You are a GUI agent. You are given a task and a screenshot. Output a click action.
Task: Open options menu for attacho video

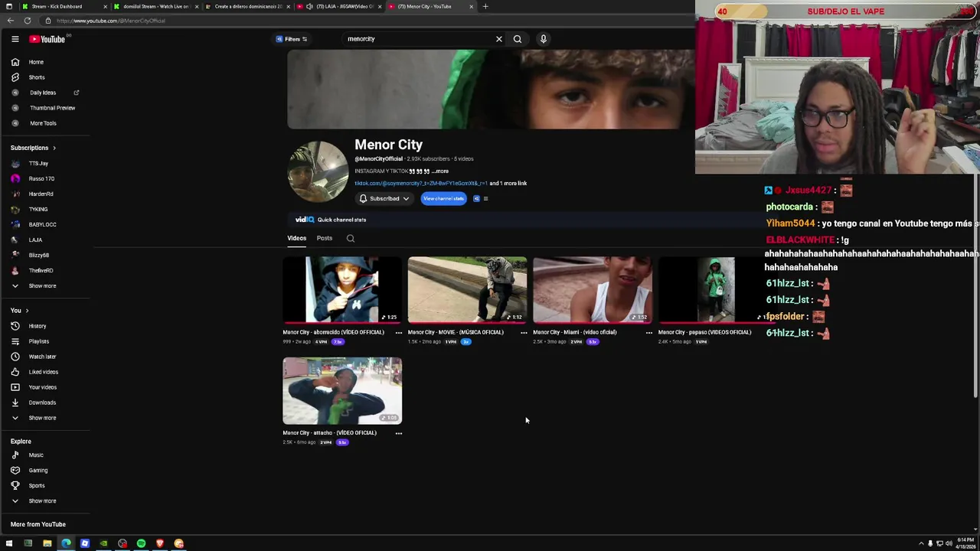[398, 433]
